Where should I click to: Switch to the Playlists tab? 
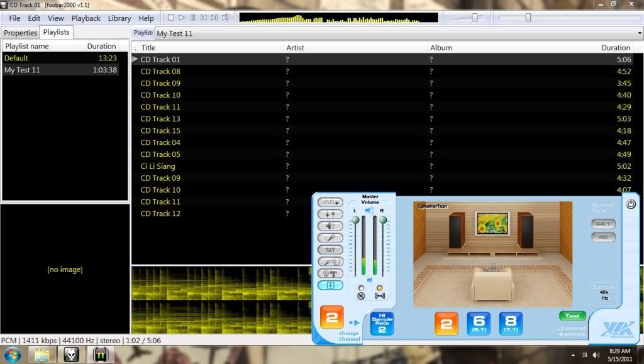pos(56,32)
